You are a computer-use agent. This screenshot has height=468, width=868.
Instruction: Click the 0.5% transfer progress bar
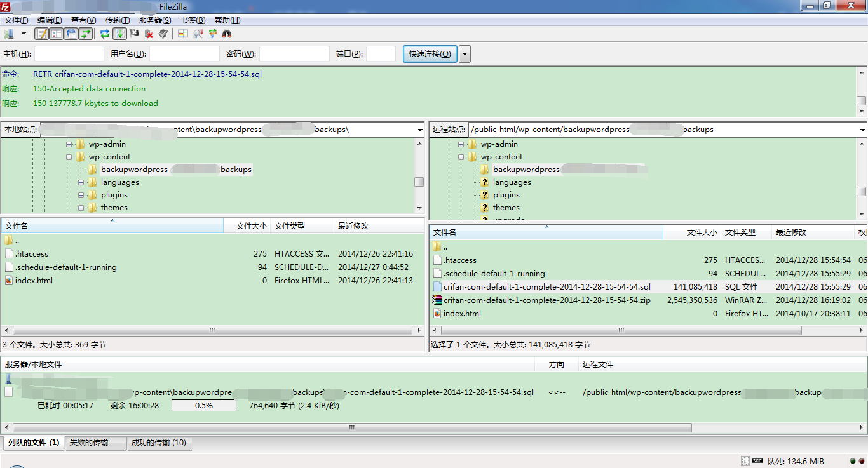204,405
